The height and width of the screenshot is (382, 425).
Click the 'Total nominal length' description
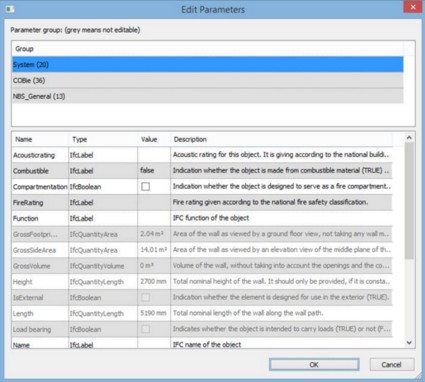248,313
